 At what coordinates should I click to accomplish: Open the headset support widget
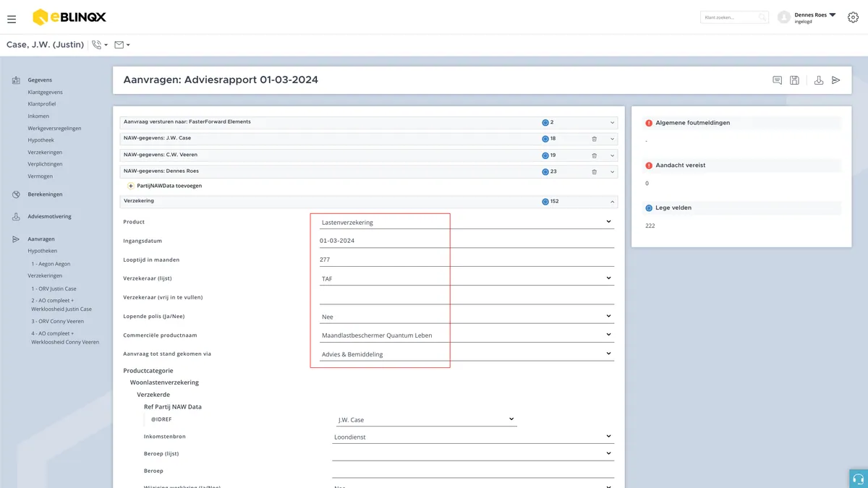point(859,479)
